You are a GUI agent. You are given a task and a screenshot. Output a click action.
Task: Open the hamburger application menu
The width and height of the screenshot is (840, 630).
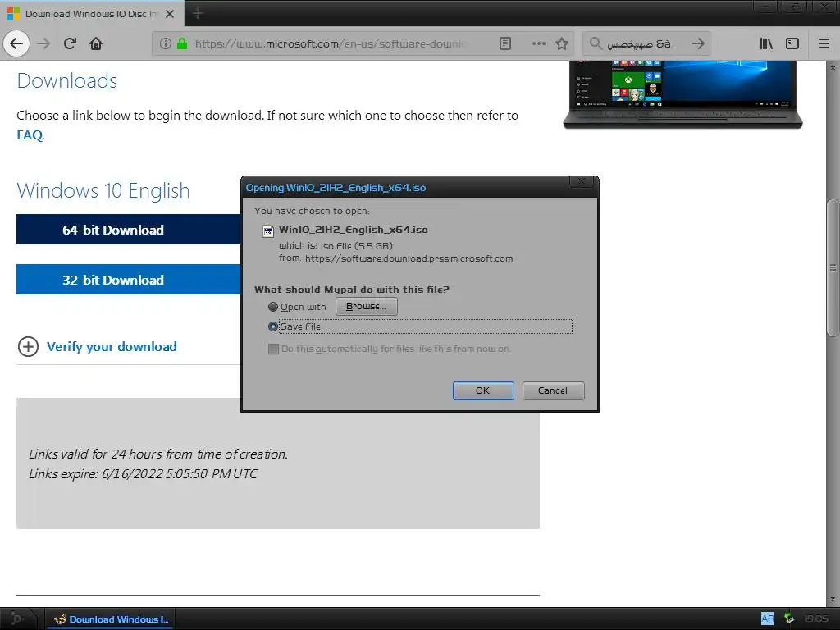pyautogui.click(x=824, y=43)
